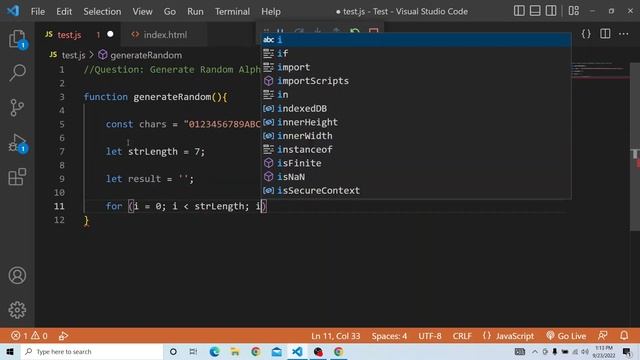Click generateRandom in the breadcrumb
The height and width of the screenshot is (360, 640).
coord(146,55)
